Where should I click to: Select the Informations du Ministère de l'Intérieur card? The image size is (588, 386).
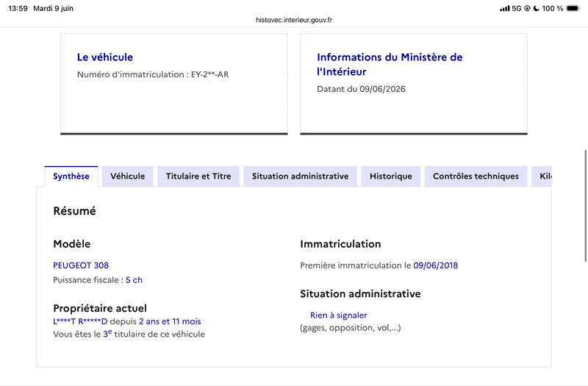tap(414, 84)
